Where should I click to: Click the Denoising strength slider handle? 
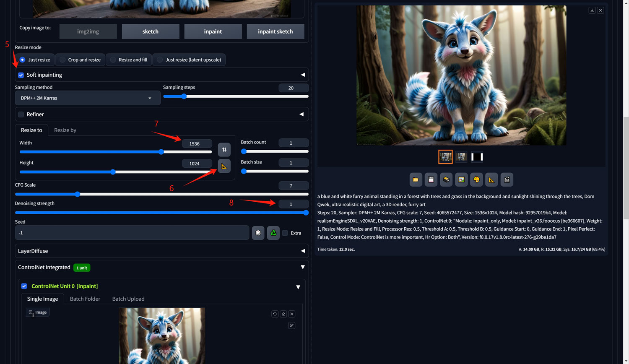306,213
